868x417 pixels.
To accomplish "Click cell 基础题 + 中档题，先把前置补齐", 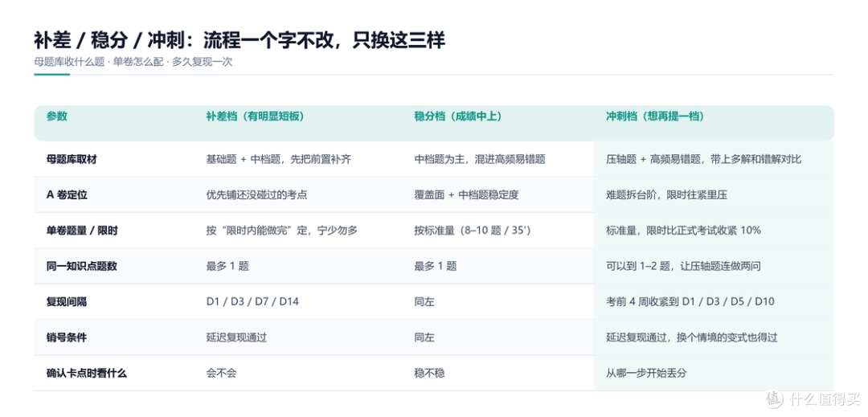I will pos(278,159).
